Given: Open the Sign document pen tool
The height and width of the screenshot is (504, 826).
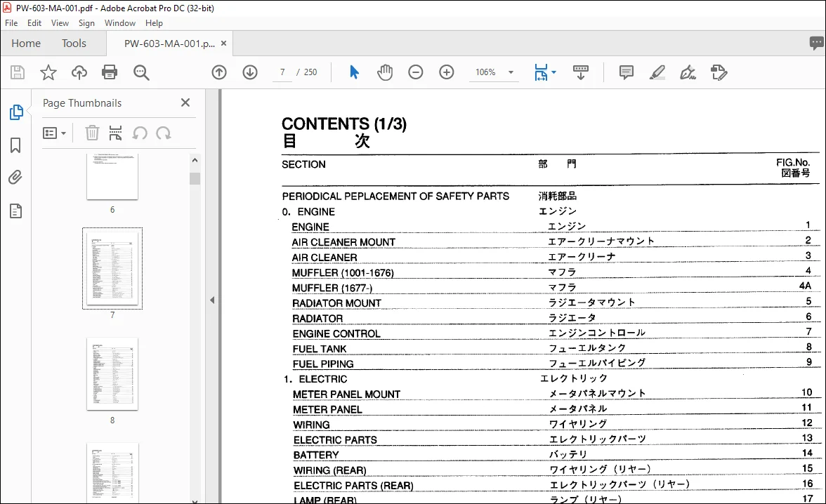Looking at the screenshot, I should point(688,72).
